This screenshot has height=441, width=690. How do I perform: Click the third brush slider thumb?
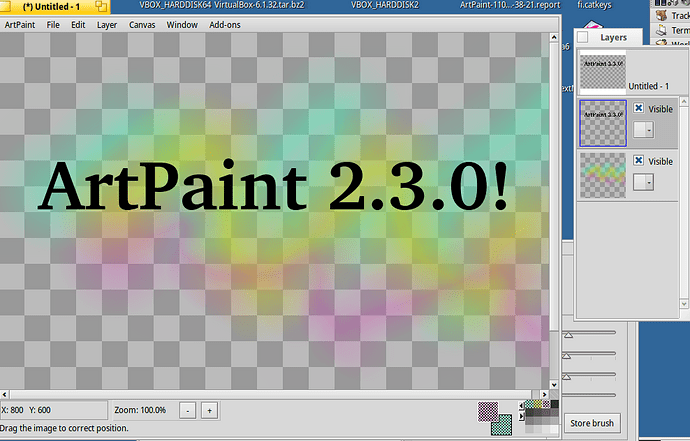tap(567, 377)
